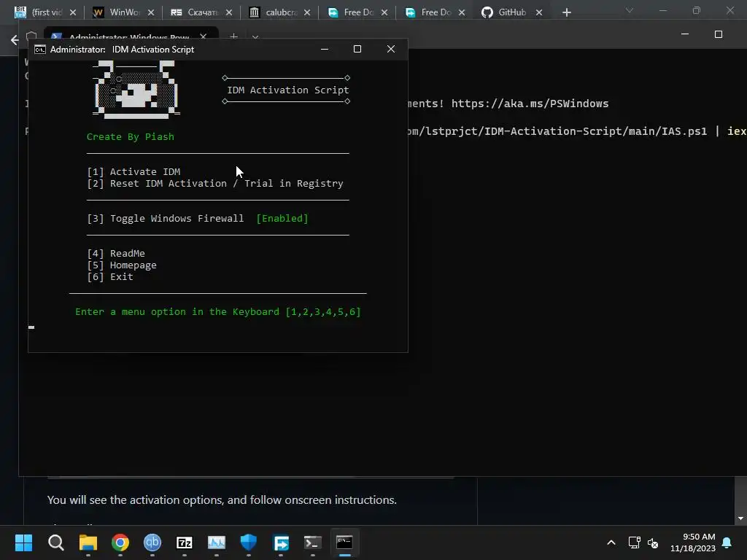Open Google Chrome from the taskbar

(x=120, y=542)
